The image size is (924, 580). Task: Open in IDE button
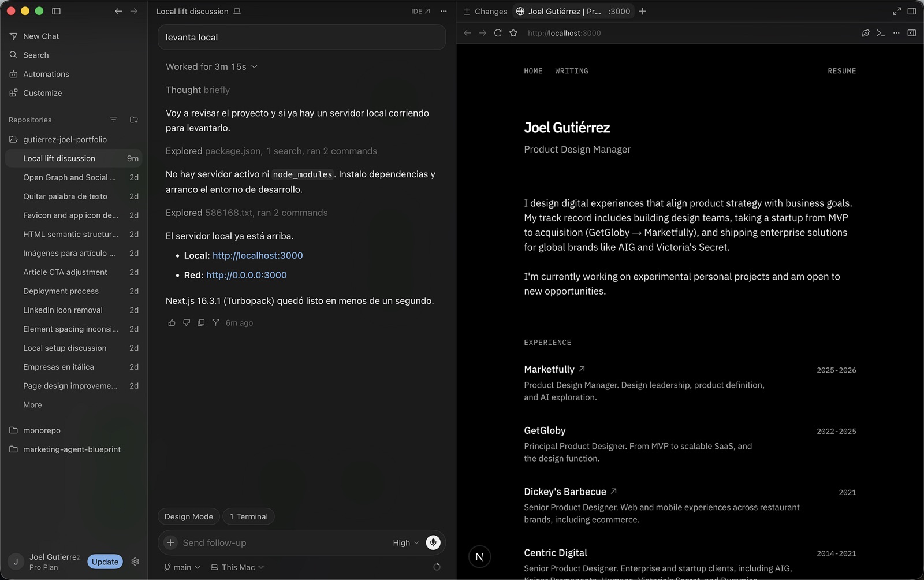tap(420, 11)
